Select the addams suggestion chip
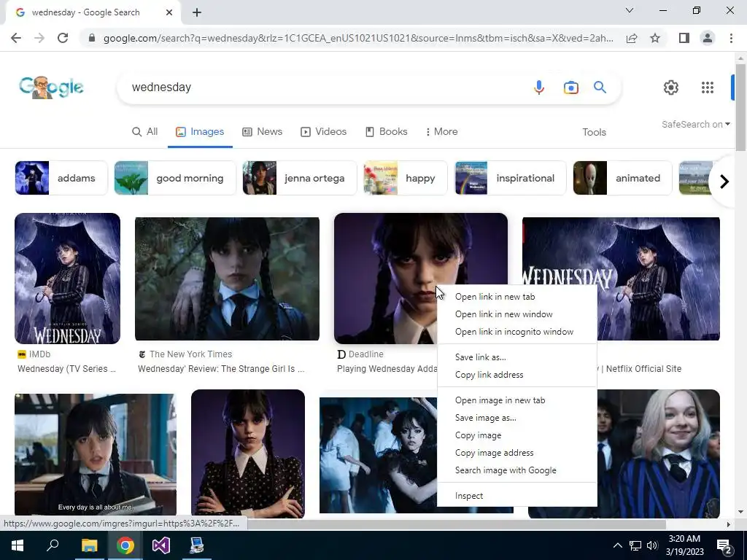This screenshot has width=747, height=560. click(61, 178)
